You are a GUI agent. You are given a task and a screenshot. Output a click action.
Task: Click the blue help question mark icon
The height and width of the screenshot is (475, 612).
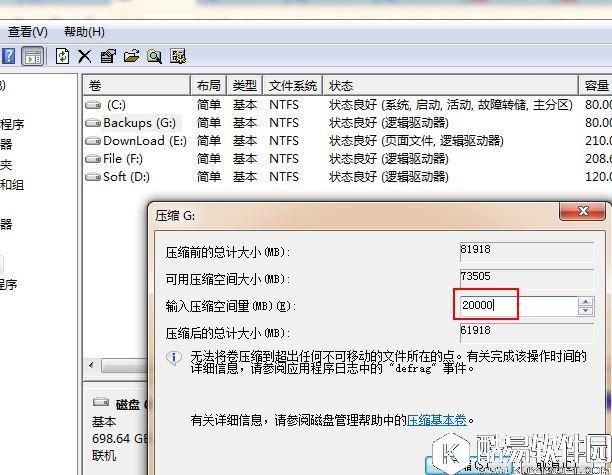[8, 57]
